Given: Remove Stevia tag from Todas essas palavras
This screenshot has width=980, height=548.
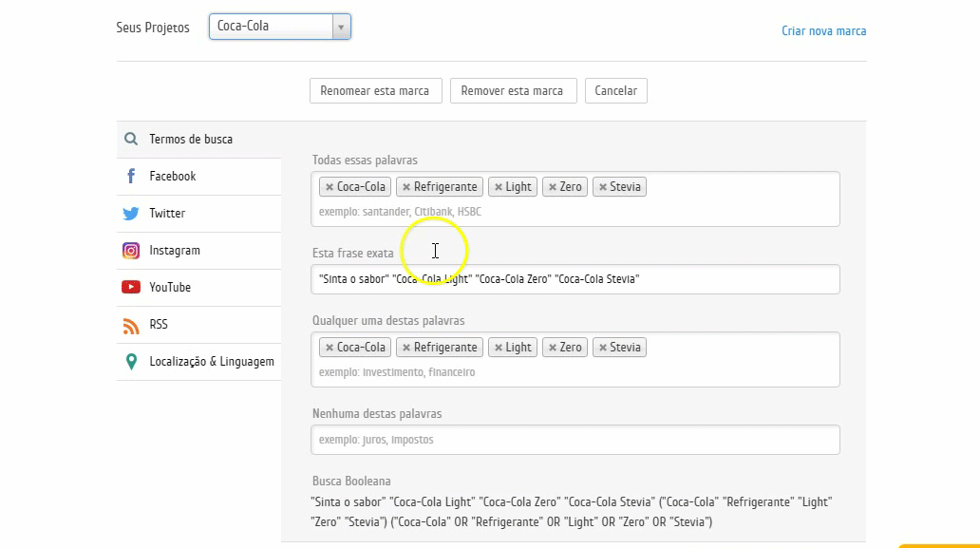Looking at the screenshot, I should pyautogui.click(x=602, y=187).
